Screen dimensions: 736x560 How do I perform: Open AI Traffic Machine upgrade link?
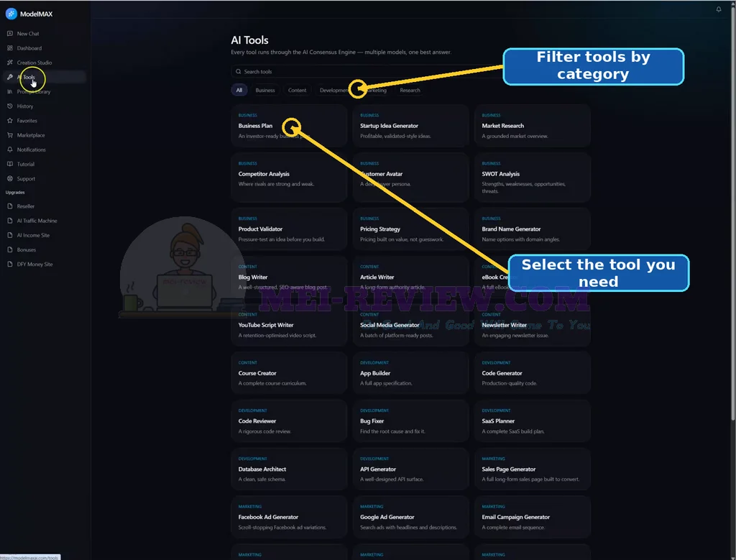(x=44, y=221)
